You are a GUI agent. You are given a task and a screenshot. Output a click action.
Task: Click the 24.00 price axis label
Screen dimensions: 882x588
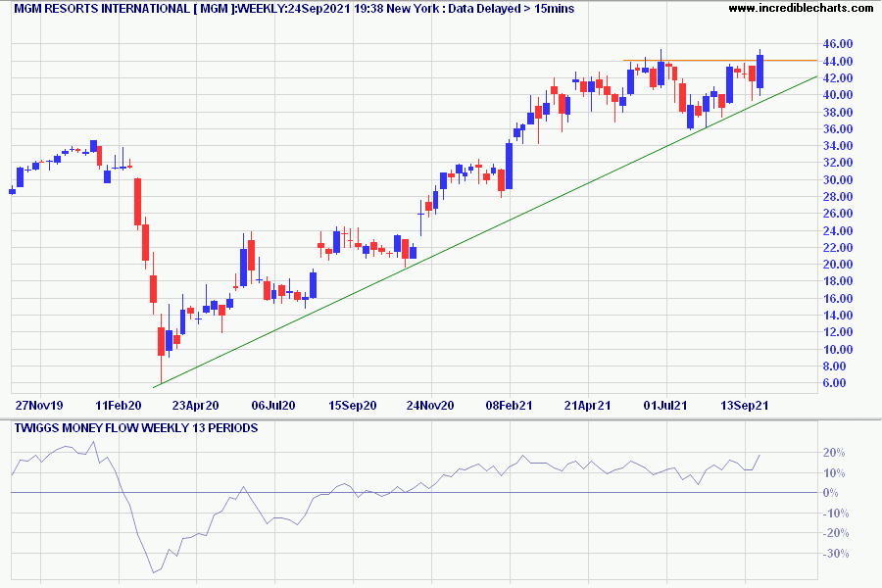point(838,230)
